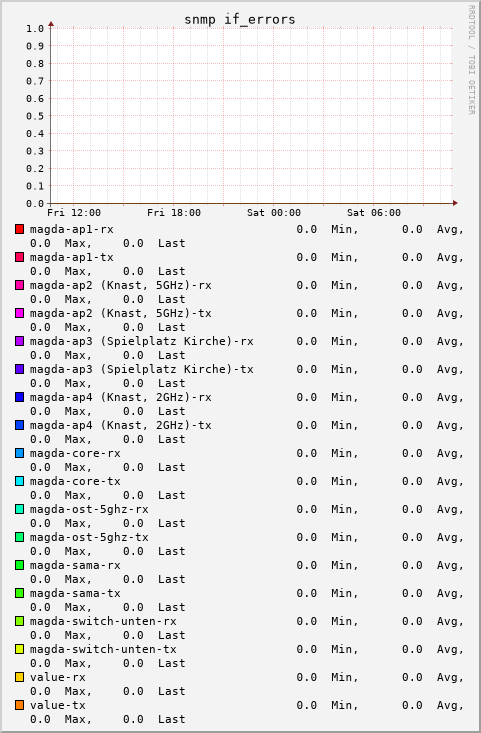Click the magda-switch-unten-rx legend text
Screen dimensions: 481x733
[103, 621]
